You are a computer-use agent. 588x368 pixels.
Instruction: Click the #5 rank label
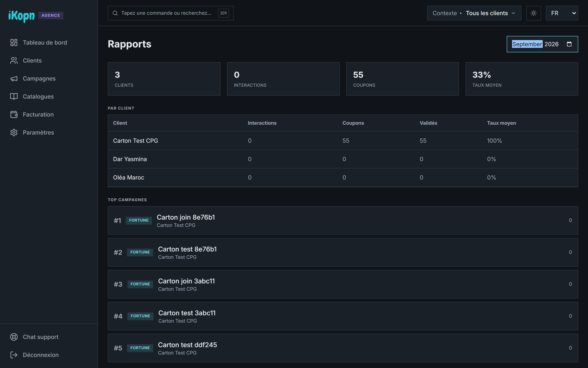118,348
